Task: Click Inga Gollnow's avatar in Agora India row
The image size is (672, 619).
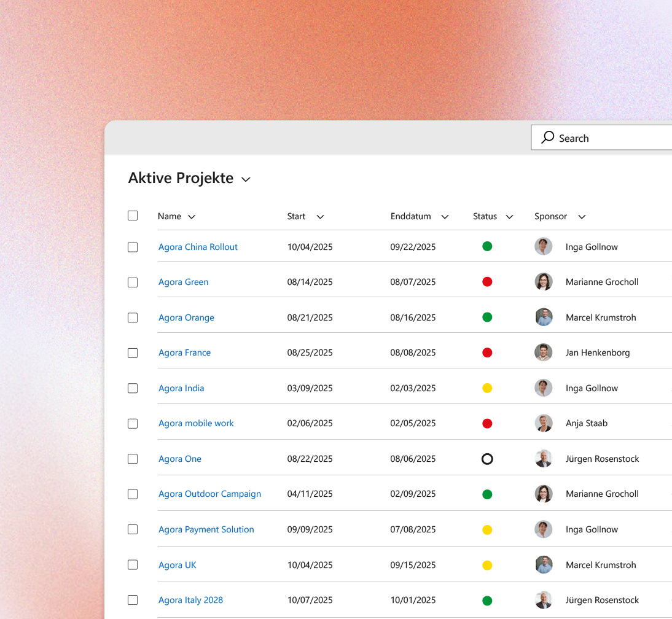Action: point(544,388)
